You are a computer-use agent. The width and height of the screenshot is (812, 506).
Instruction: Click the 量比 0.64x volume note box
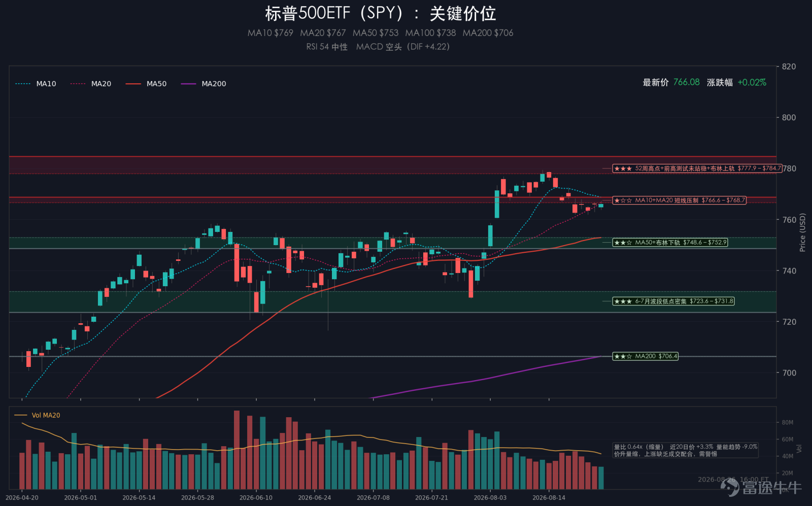(686, 450)
